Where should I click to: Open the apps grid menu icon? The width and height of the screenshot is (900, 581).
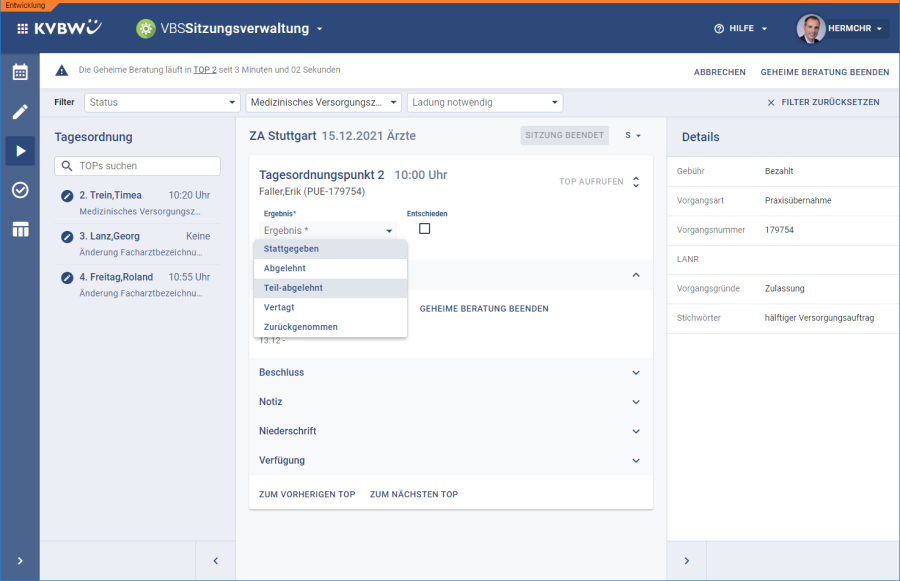pyautogui.click(x=22, y=29)
